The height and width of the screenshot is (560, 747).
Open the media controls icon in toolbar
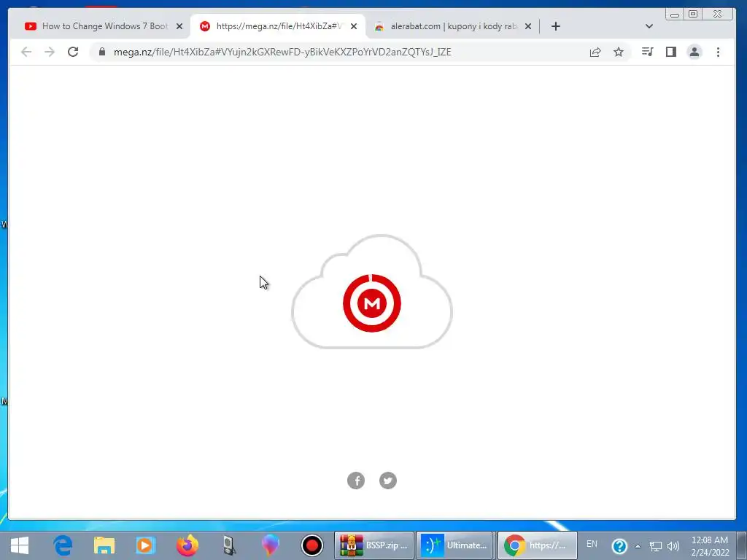(648, 52)
